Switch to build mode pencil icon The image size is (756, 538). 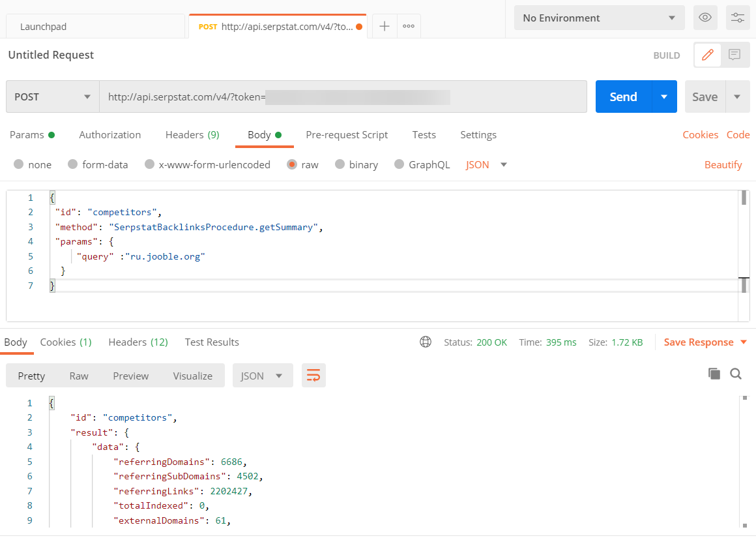(x=707, y=55)
